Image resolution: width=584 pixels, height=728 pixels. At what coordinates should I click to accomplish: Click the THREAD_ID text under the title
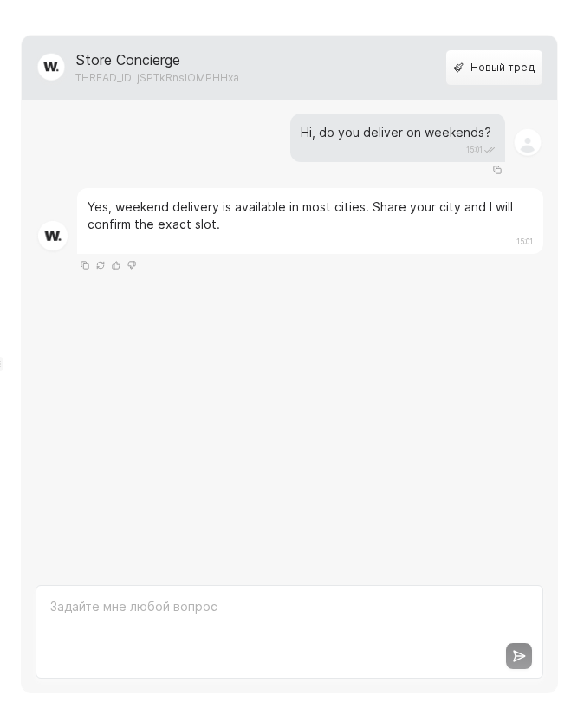[x=157, y=78]
